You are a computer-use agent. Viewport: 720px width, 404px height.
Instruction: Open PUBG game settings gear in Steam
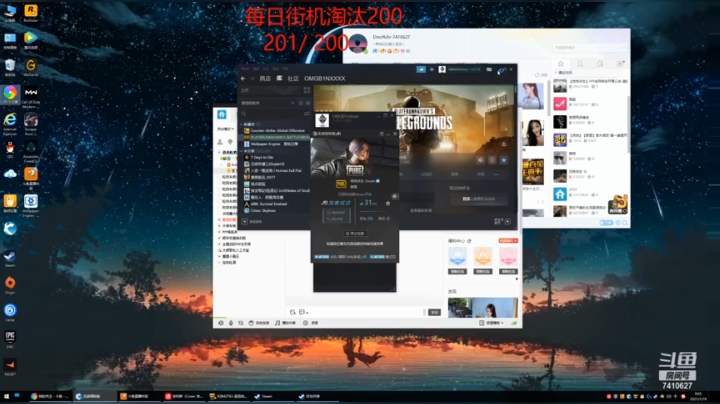click(480, 160)
